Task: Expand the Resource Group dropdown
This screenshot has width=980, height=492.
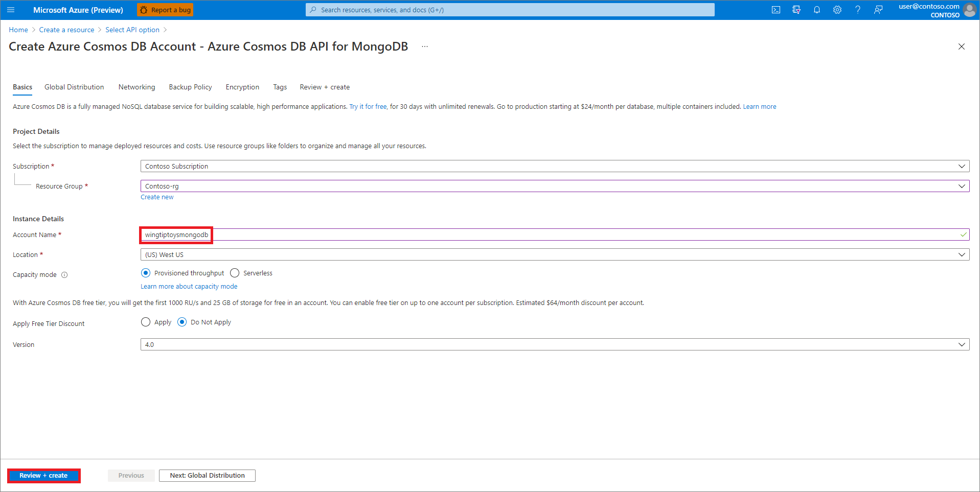Action: tap(962, 186)
